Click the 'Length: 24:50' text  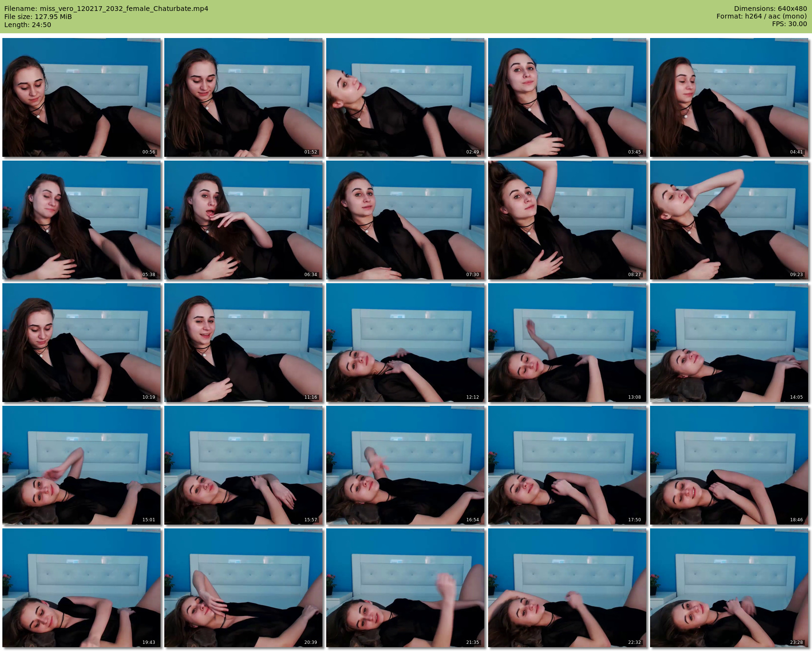[28, 25]
